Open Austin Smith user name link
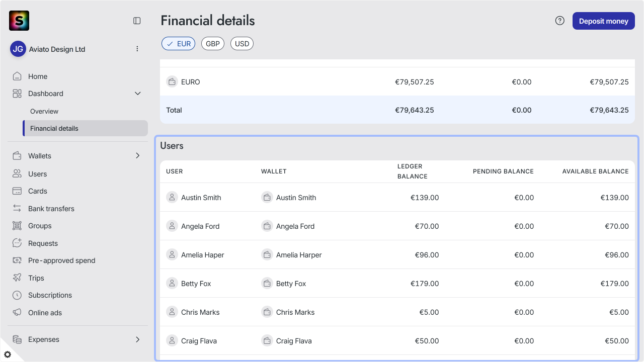This screenshot has width=644, height=362. (x=201, y=198)
